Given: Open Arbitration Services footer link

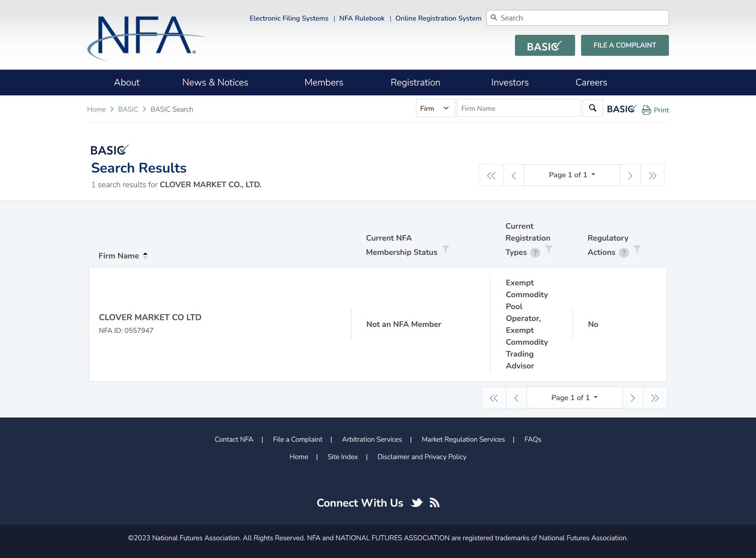Looking at the screenshot, I should pos(372,439).
